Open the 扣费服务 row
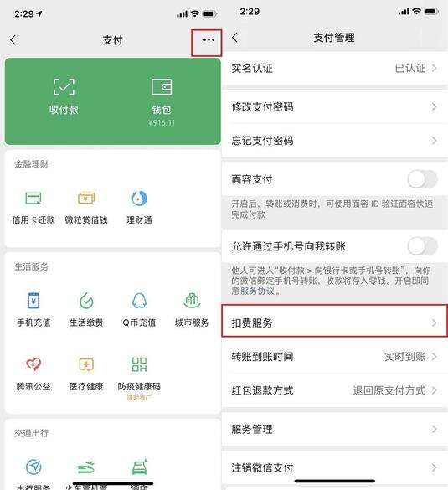This screenshot has height=490, width=448. click(x=335, y=322)
